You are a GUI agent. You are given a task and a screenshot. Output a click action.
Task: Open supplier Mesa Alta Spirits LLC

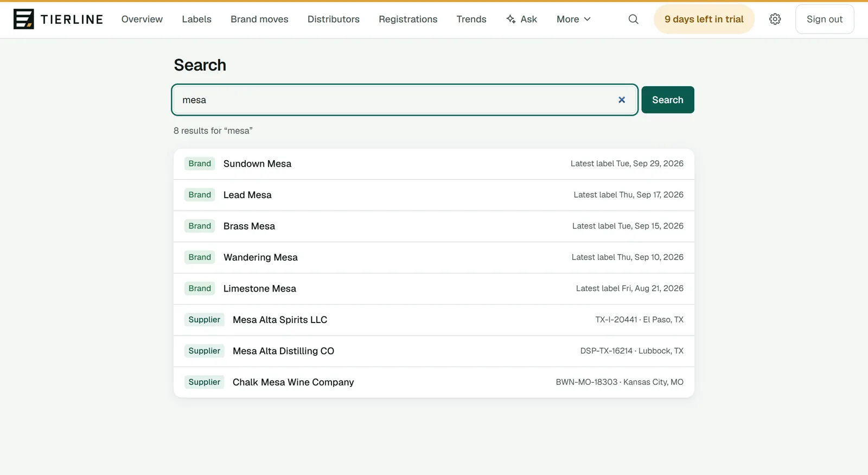point(434,320)
